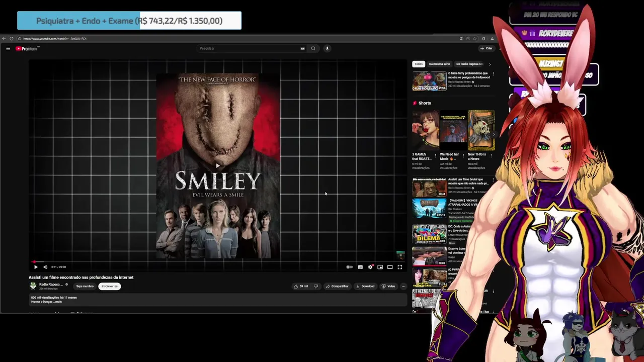Click the Psiquiatra + Endo + Exame donation goal bar
Image resolution: width=644 pixels, height=362 pixels.
pyautogui.click(x=129, y=21)
